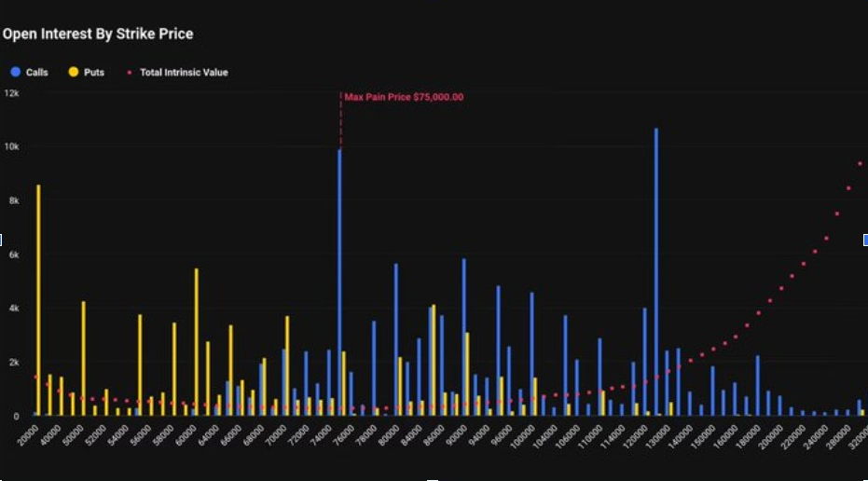Toggle the Calls series in the legend

coord(30,72)
